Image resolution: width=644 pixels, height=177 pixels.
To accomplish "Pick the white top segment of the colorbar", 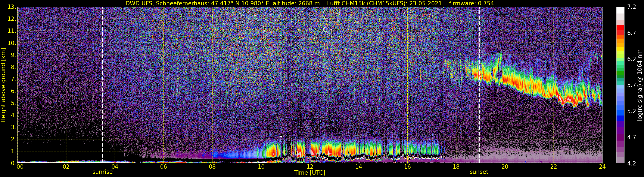I will point(620,10).
